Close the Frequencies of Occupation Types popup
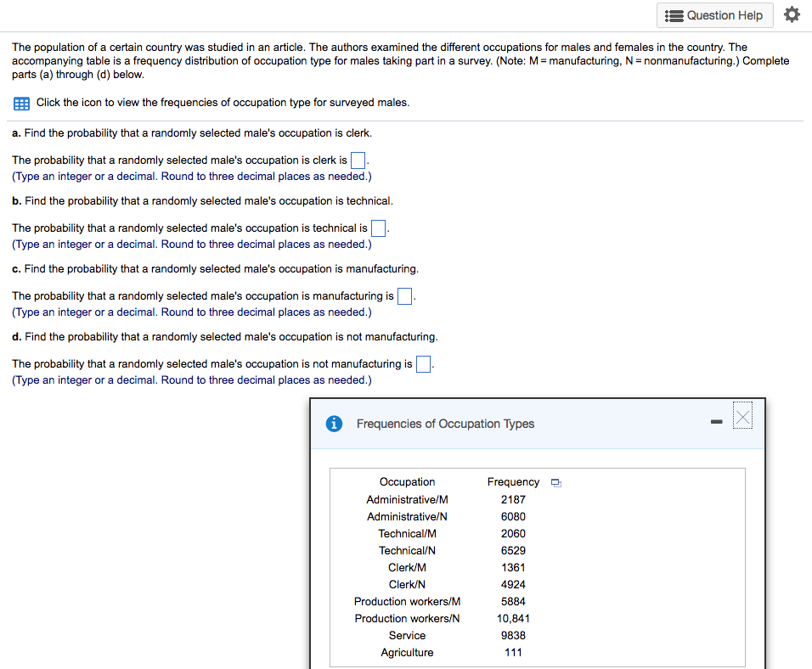This screenshot has height=669, width=812. click(x=742, y=416)
